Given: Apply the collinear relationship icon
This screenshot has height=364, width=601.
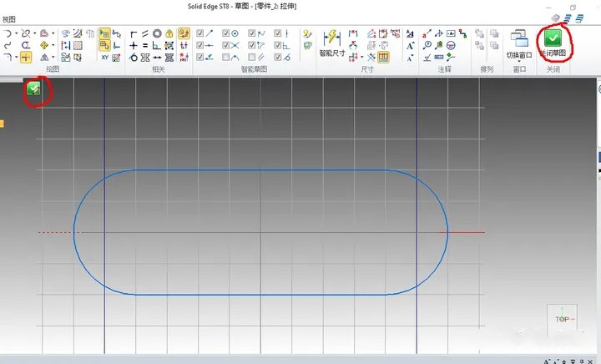Looking at the screenshot, I should pyautogui.click(x=157, y=58).
